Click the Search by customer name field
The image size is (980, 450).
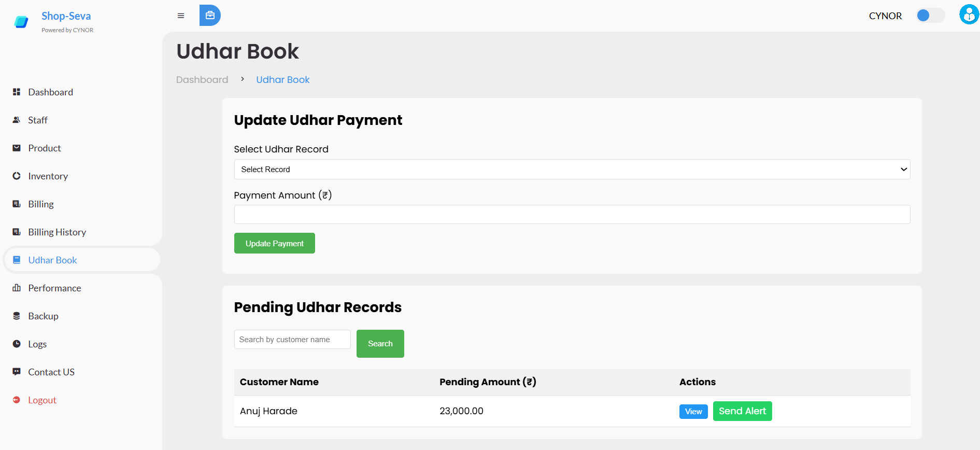pyautogui.click(x=292, y=340)
